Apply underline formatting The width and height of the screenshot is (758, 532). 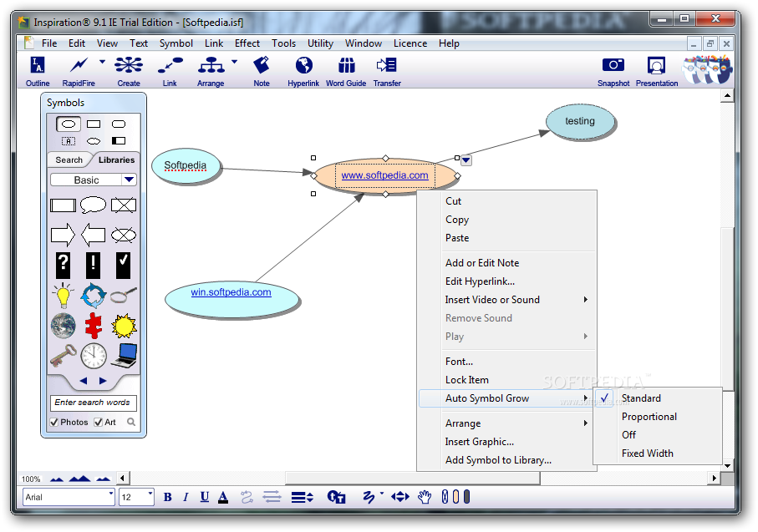point(205,497)
